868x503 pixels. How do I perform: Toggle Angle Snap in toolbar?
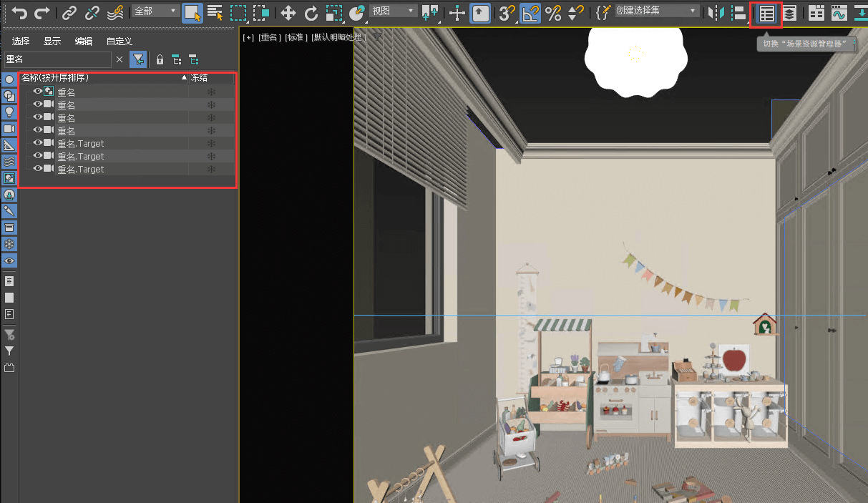point(530,13)
